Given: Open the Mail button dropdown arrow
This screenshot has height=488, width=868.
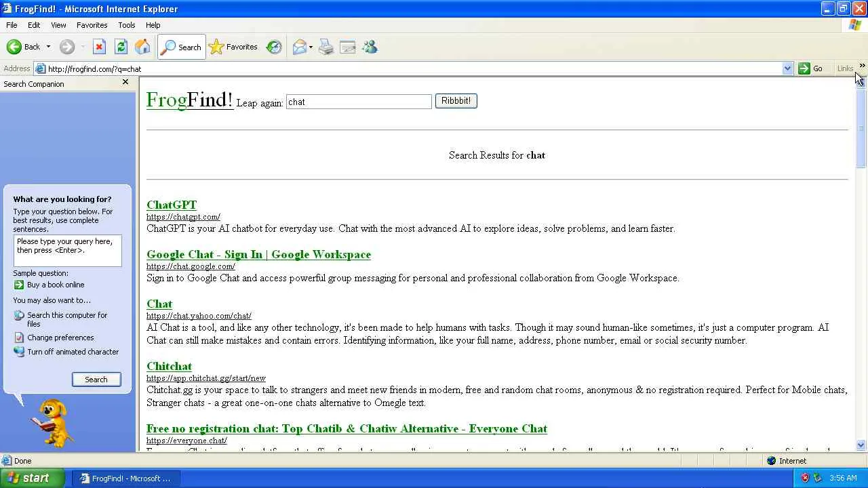Looking at the screenshot, I should (x=311, y=47).
